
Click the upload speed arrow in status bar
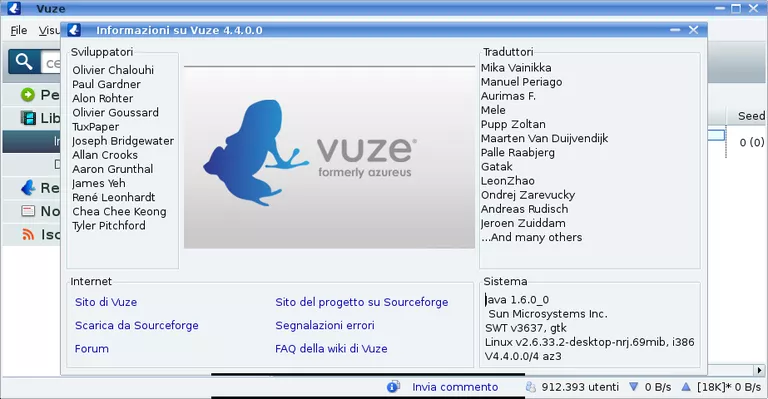pos(686,387)
